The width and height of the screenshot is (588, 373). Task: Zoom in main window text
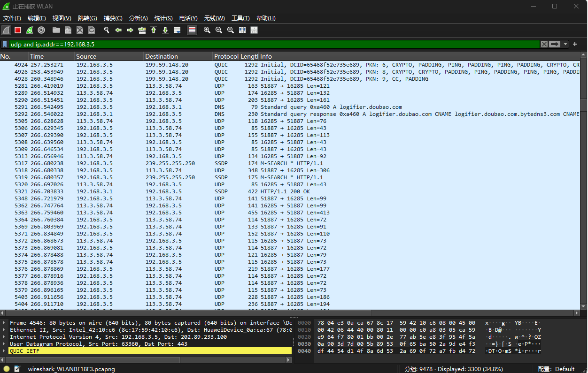207,30
